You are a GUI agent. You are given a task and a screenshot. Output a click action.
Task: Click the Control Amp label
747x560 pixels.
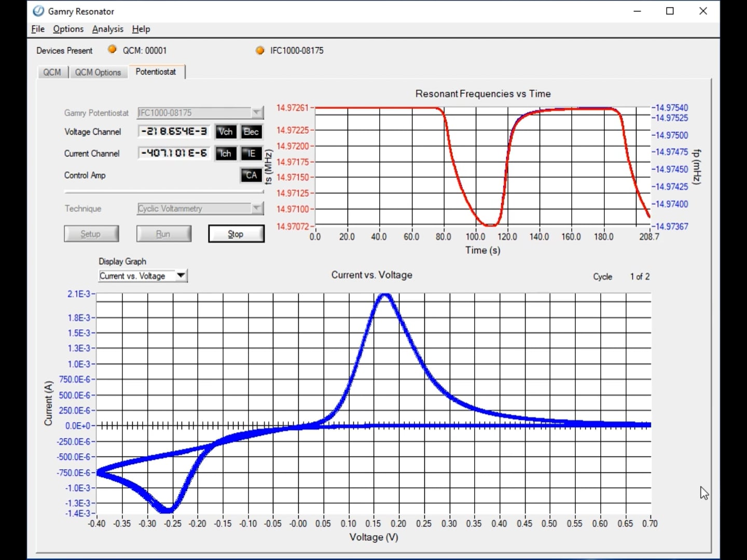[x=85, y=175]
